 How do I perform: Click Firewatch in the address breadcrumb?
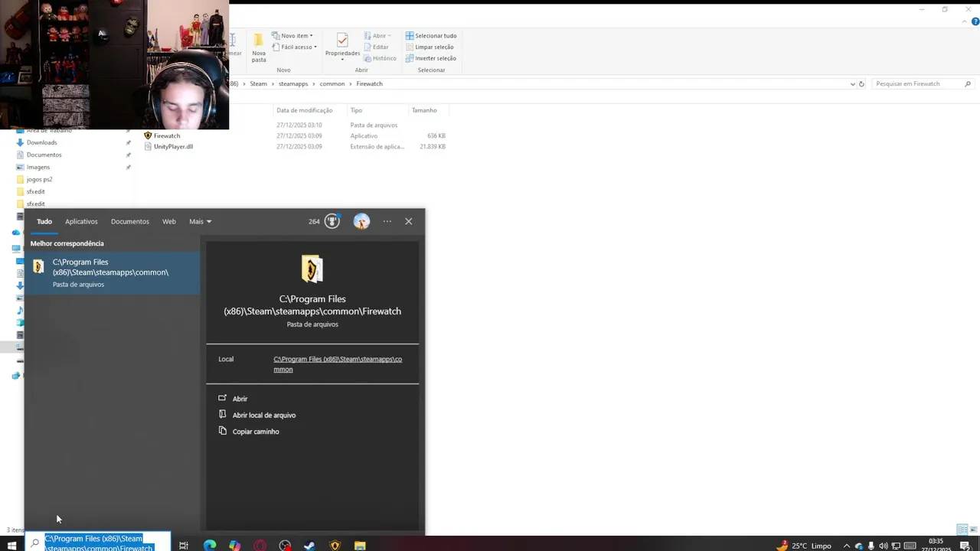369,83
